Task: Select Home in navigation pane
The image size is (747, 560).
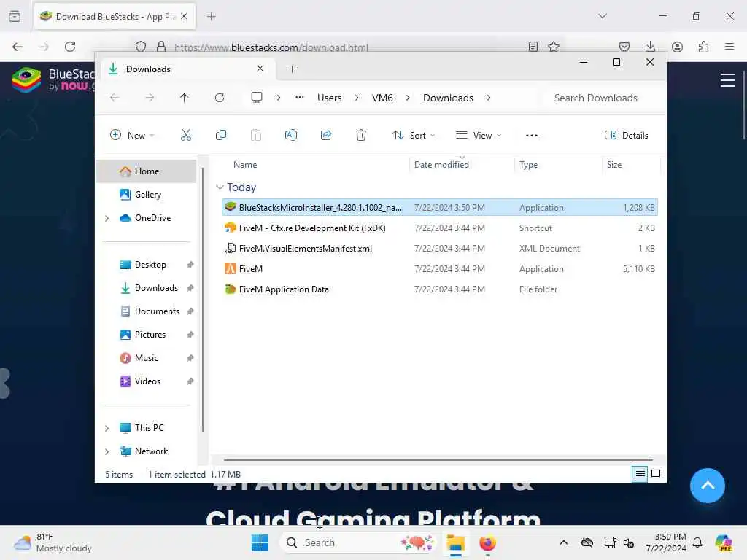Action: (146, 171)
